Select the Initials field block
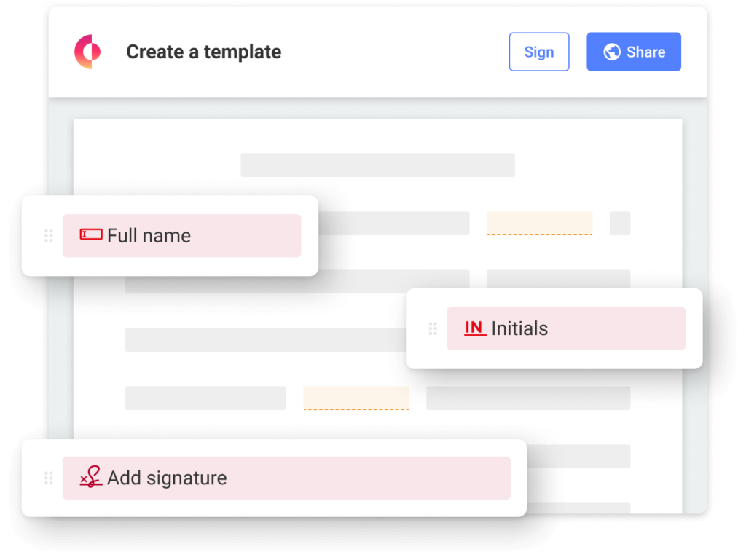 pos(565,328)
